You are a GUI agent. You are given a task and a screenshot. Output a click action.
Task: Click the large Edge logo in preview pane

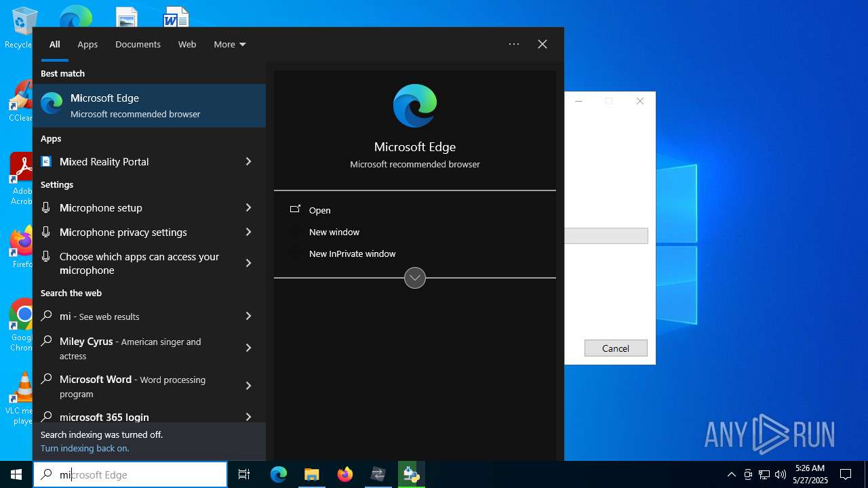pos(415,106)
